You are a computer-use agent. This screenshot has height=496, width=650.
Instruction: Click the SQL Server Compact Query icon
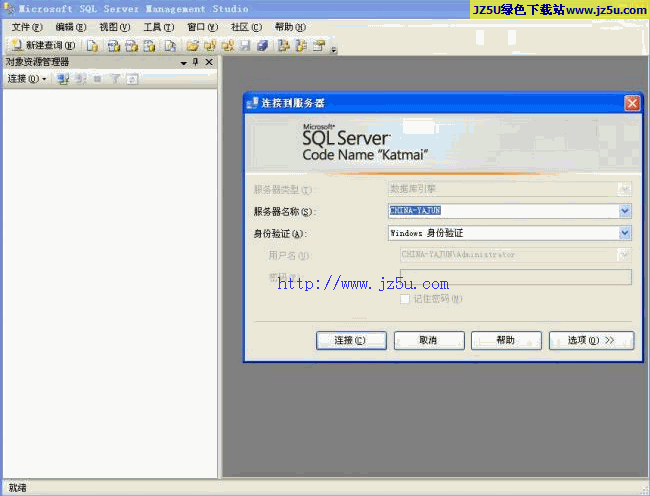[170, 46]
